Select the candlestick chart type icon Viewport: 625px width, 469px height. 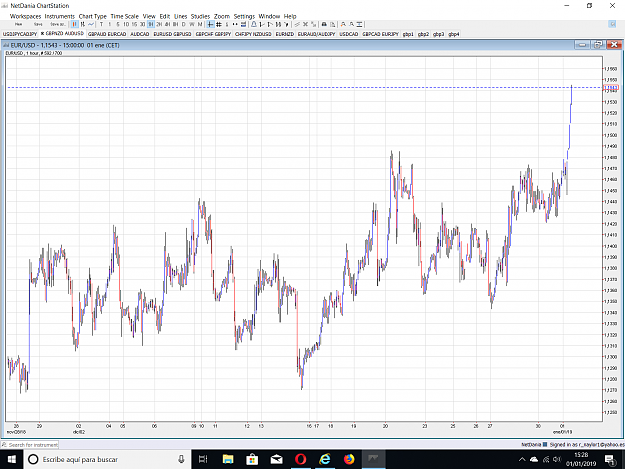(75, 24)
